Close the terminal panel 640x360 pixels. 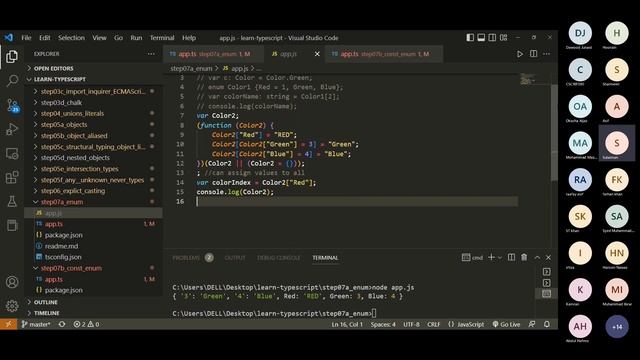(548, 258)
